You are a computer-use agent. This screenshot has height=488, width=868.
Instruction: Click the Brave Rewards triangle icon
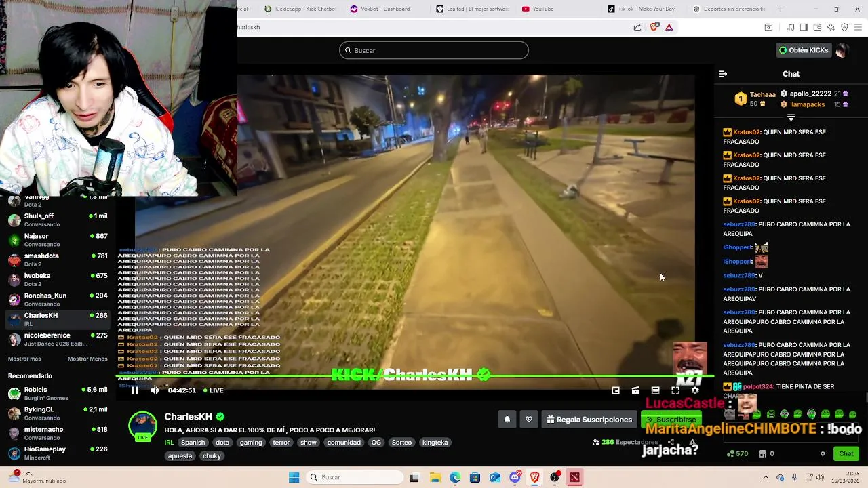pos(669,27)
